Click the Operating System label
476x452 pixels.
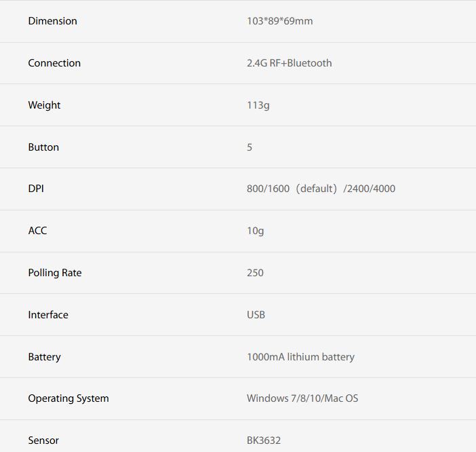(x=68, y=398)
